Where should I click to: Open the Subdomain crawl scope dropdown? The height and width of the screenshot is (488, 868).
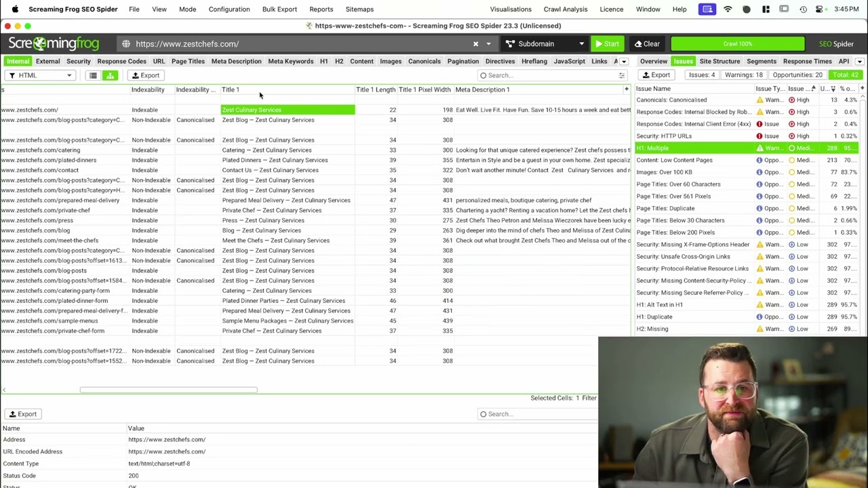point(545,44)
